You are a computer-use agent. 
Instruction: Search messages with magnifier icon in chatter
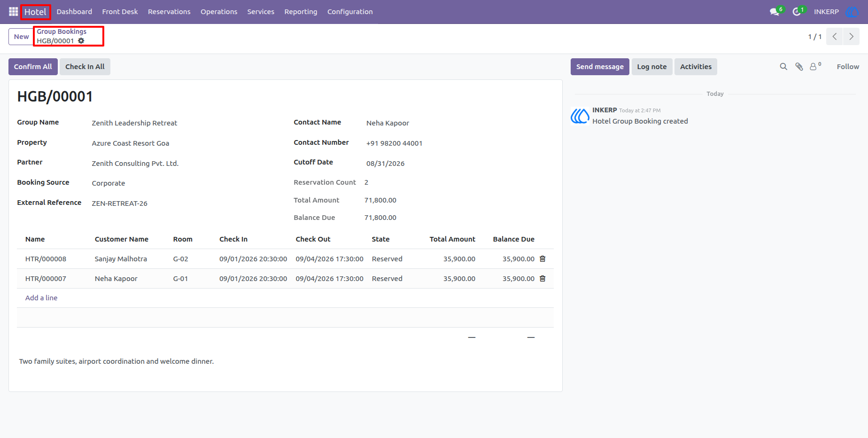(783, 67)
